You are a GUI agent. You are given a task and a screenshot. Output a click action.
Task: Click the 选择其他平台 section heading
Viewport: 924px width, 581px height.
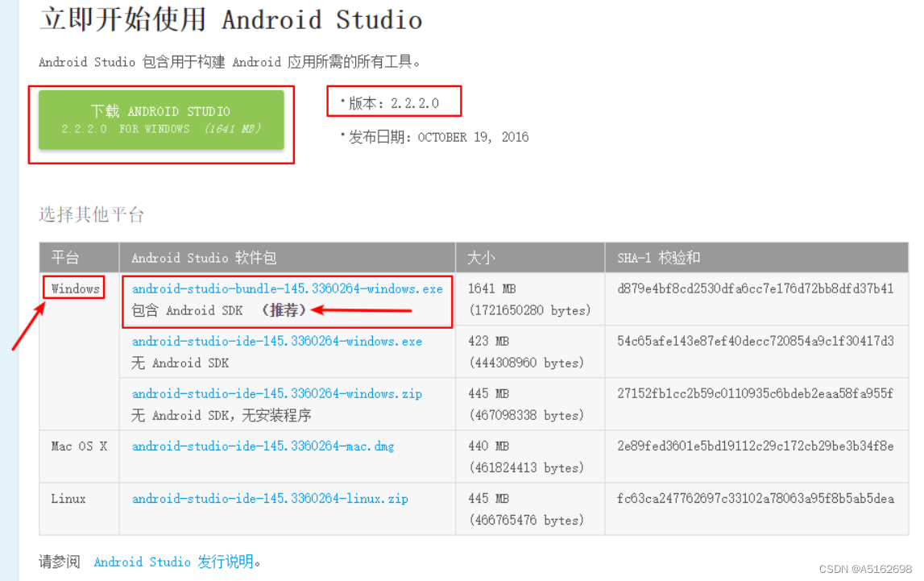pos(91,214)
